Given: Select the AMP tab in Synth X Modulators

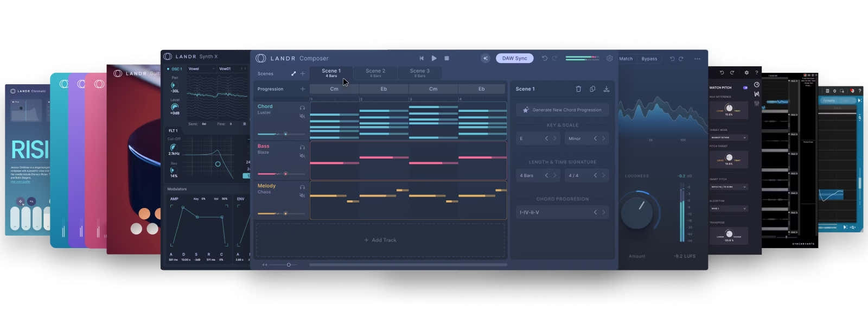Looking at the screenshot, I should coord(174,199).
